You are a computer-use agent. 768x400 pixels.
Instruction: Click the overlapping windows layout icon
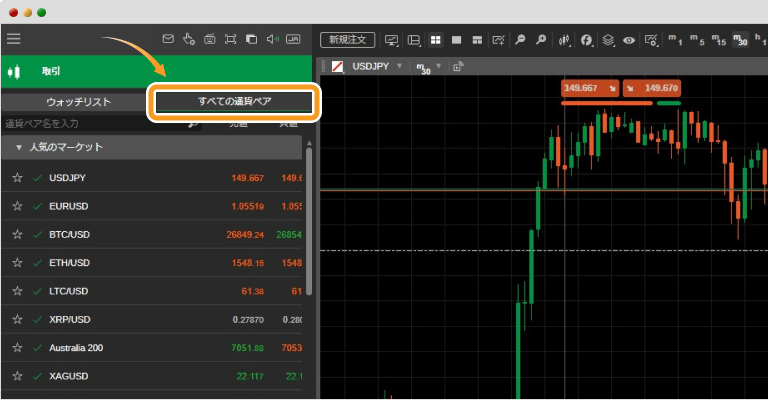point(251,39)
